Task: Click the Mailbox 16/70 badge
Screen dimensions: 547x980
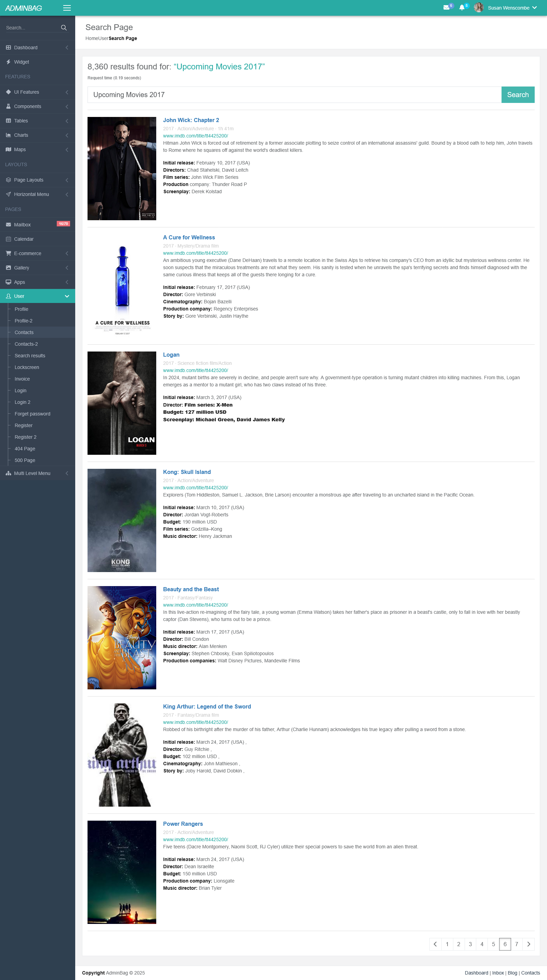Action: point(63,224)
